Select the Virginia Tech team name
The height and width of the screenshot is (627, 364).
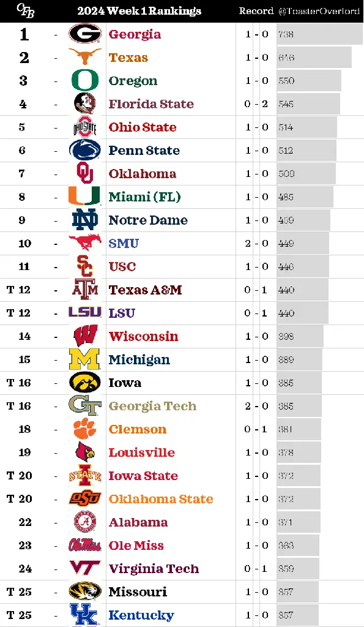point(154,569)
